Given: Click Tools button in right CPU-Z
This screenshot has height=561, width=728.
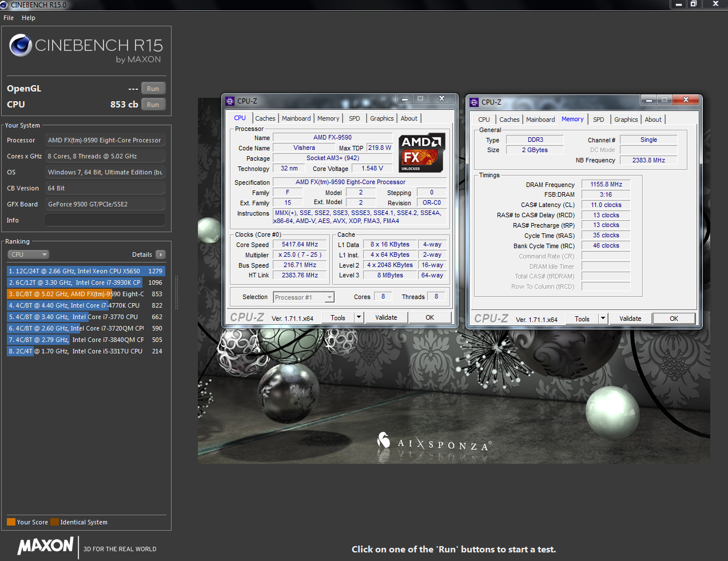Looking at the screenshot, I should point(582,319).
